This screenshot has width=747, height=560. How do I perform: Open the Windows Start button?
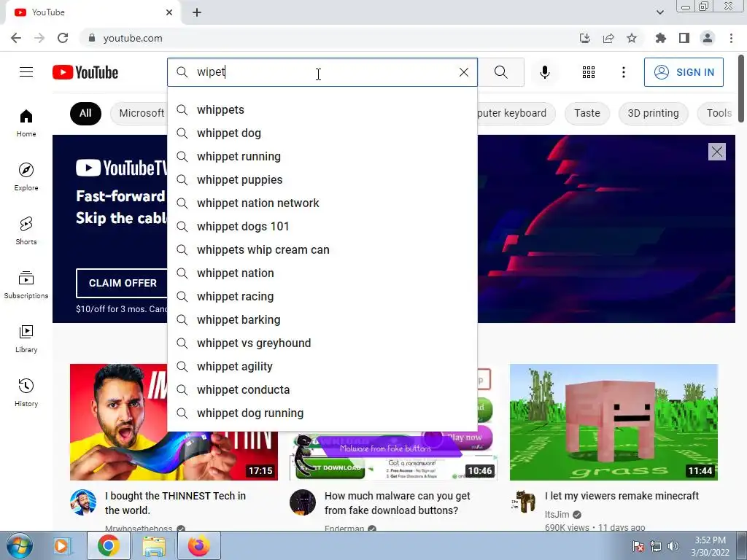point(19,545)
